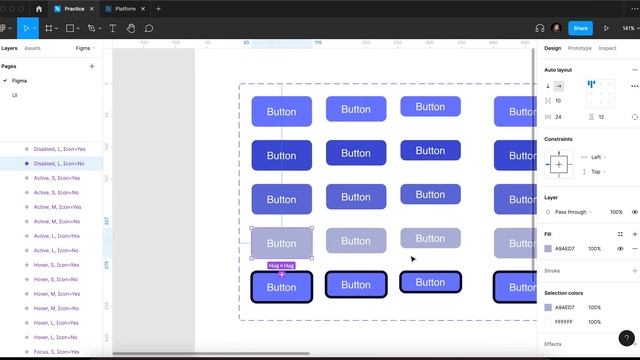Close the Practice tab
Image resolution: width=640 pixels, height=360 pixels.
(x=91, y=9)
